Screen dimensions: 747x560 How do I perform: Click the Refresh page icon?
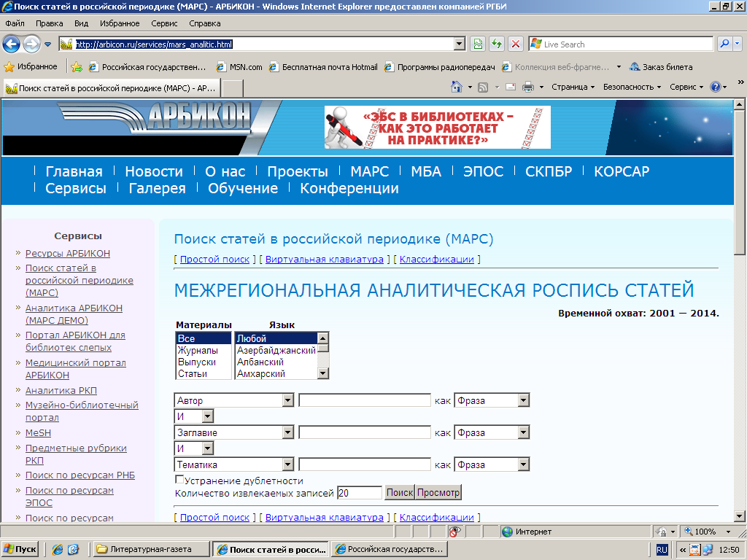pyautogui.click(x=497, y=44)
